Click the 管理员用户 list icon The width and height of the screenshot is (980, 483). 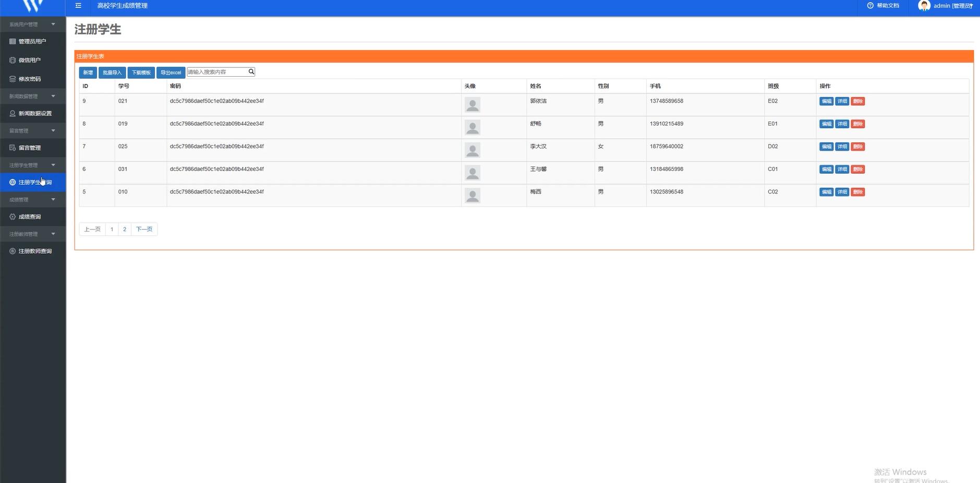(x=13, y=41)
